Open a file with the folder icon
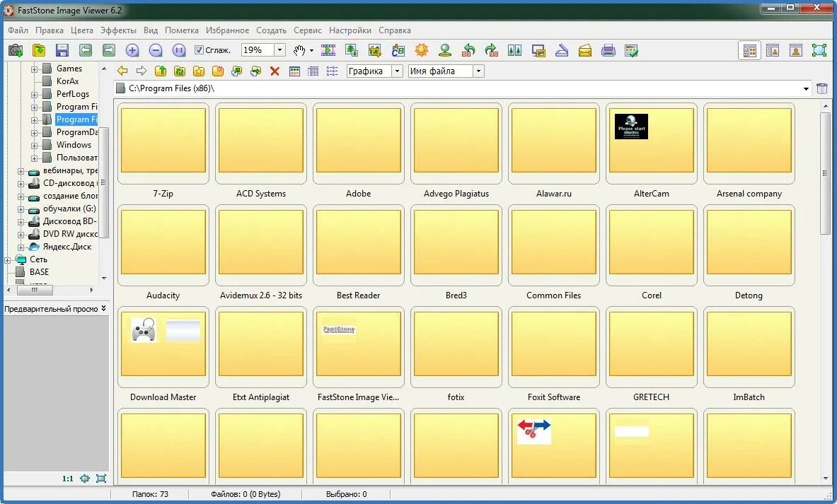Screen dimensions: 837x504 coord(39,51)
